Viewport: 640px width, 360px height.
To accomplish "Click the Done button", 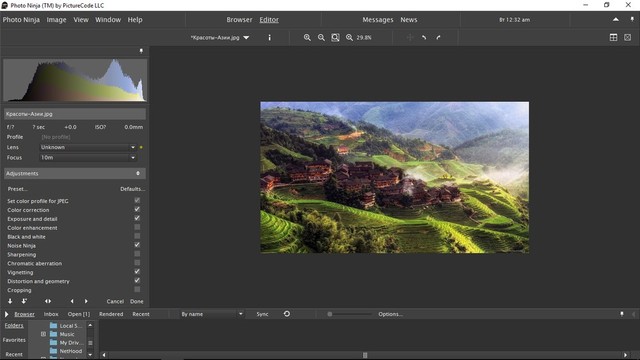I will [x=137, y=301].
